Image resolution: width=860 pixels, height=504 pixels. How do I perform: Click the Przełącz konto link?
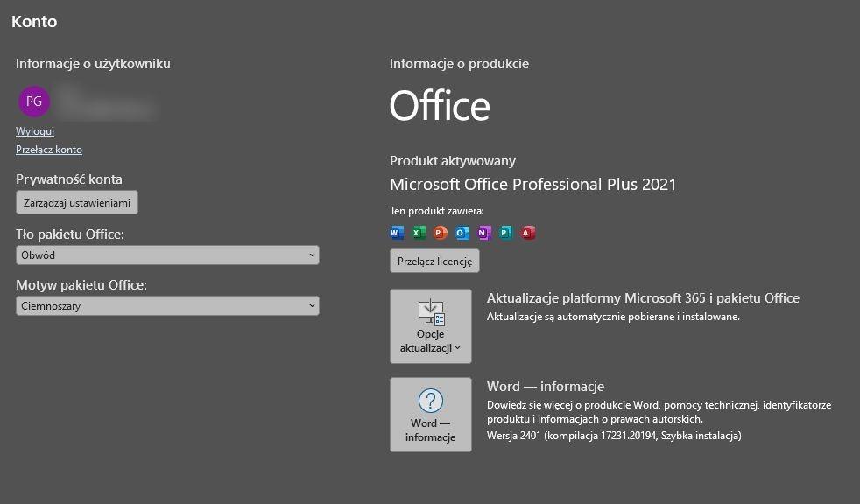[49, 150]
